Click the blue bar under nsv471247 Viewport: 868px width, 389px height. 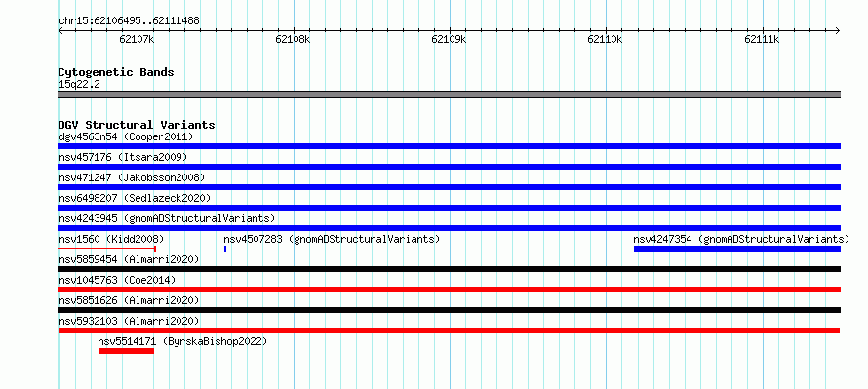pos(449,187)
